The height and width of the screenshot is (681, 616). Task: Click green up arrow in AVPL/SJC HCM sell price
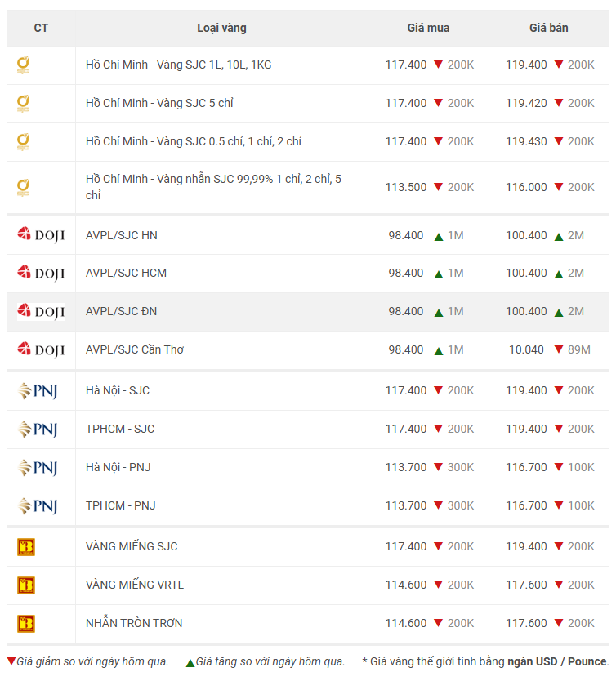tap(559, 274)
